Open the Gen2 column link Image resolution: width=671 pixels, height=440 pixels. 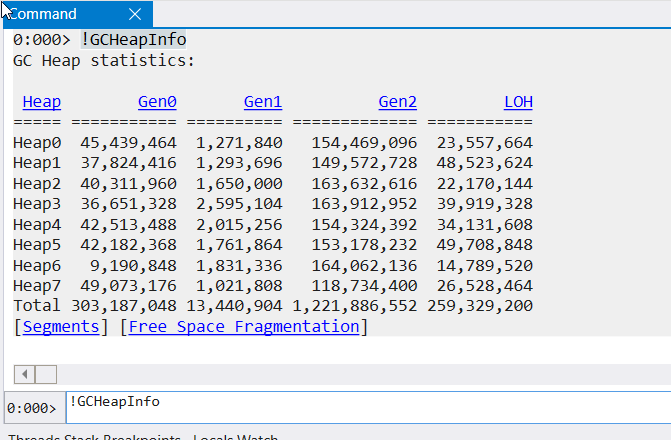(x=397, y=102)
